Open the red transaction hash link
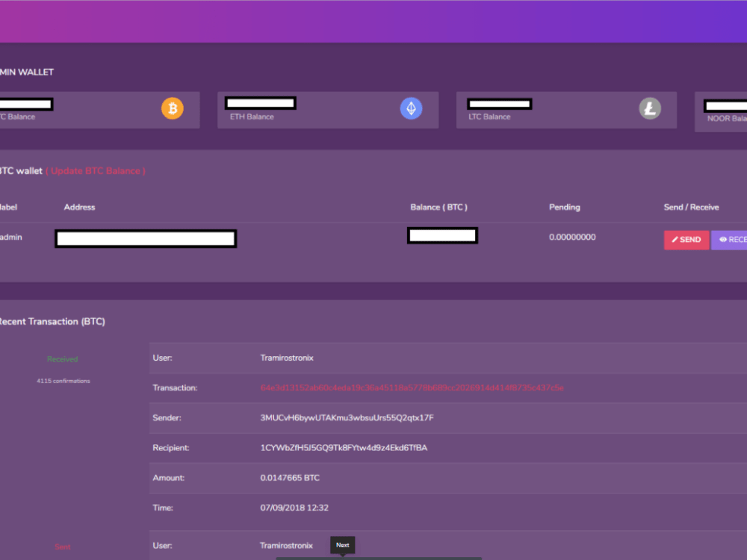747x560 pixels. click(412, 388)
